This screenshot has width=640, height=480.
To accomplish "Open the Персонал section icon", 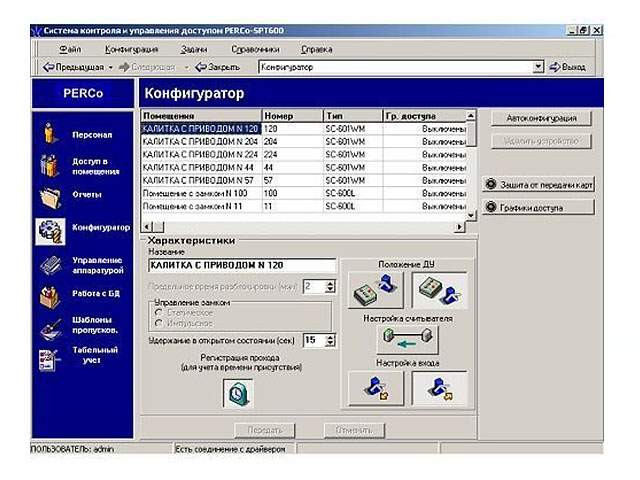I will click(50, 133).
